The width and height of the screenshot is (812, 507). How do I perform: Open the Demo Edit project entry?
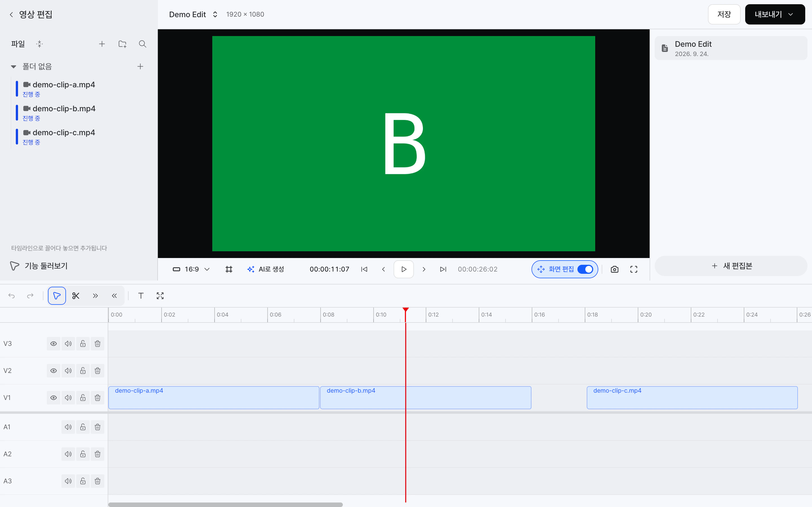click(731, 48)
